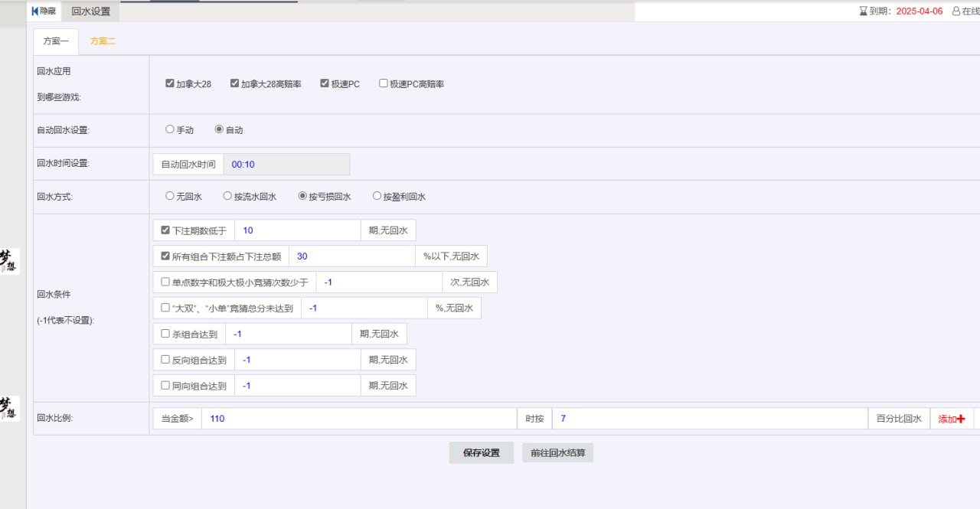Uncheck the 加拿大28高赔率 checkbox
Screen dimensions: 980x509
234,83
